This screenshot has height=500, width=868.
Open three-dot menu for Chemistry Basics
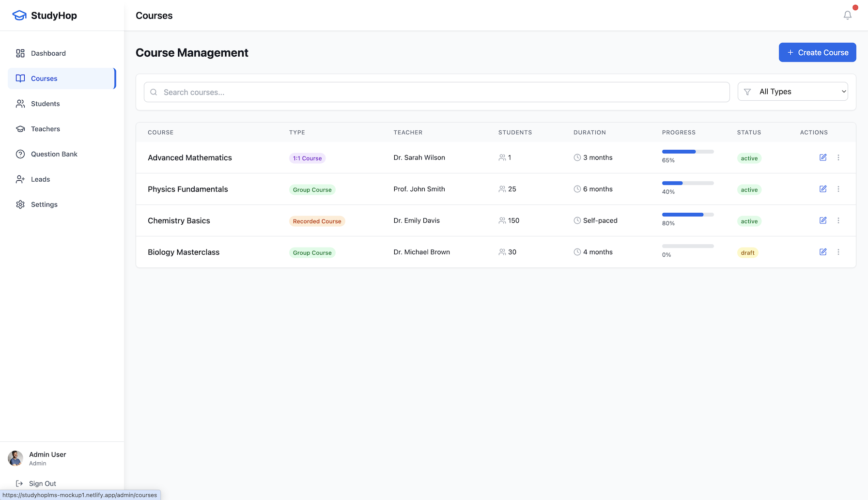tap(838, 220)
